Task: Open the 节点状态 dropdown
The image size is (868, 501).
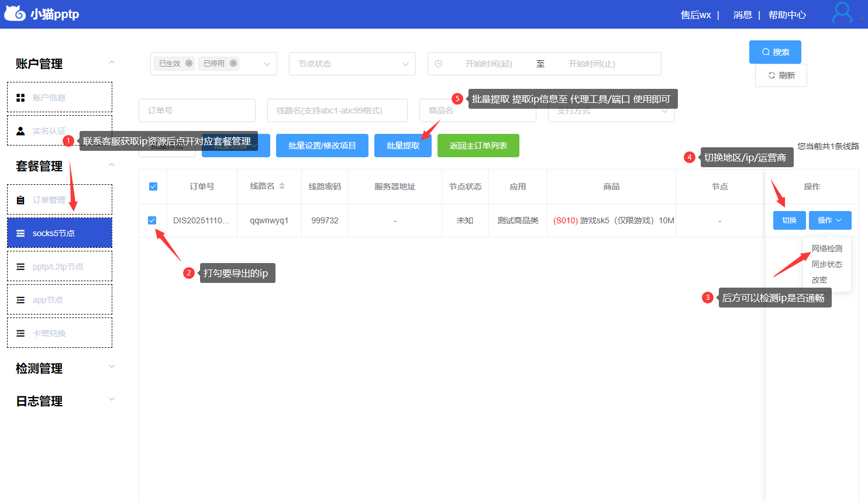Action: [352, 64]
